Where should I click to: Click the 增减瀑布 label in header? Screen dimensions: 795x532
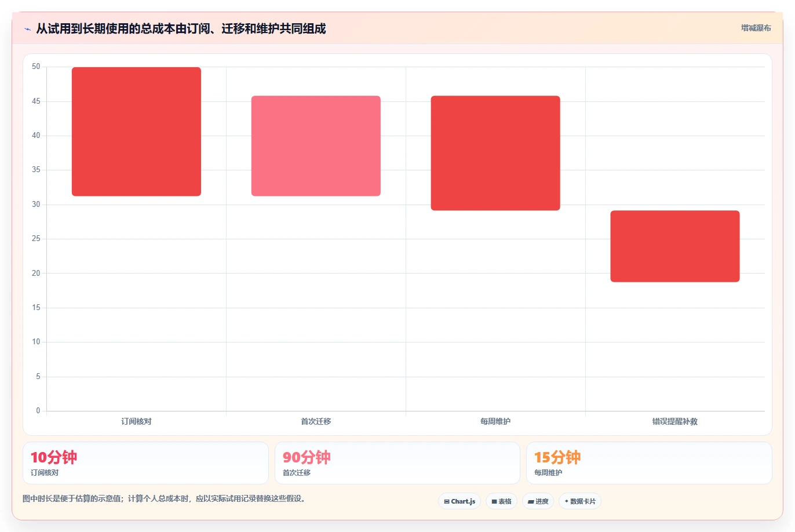[756, 28]
